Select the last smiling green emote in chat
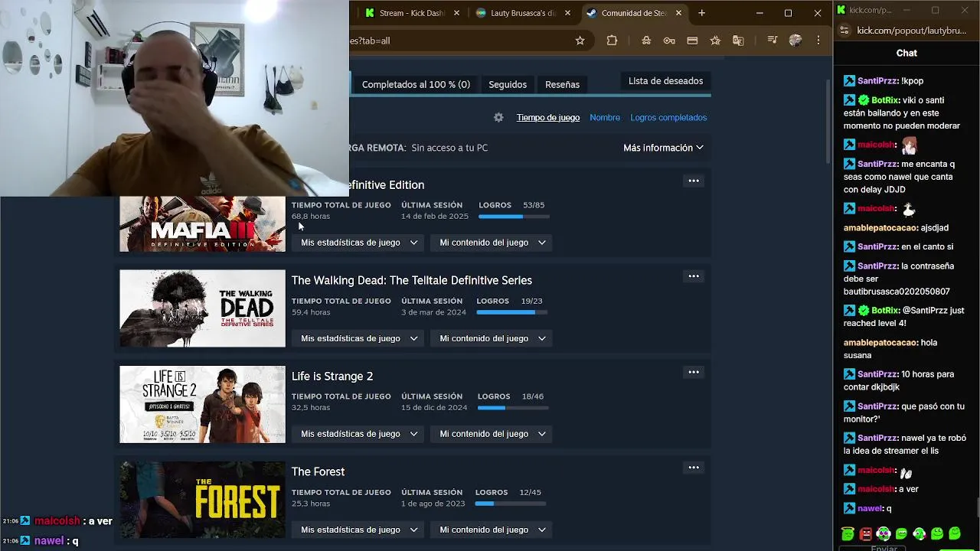The height and width of the screenshot is (551, 980). [x=955, y=534]
